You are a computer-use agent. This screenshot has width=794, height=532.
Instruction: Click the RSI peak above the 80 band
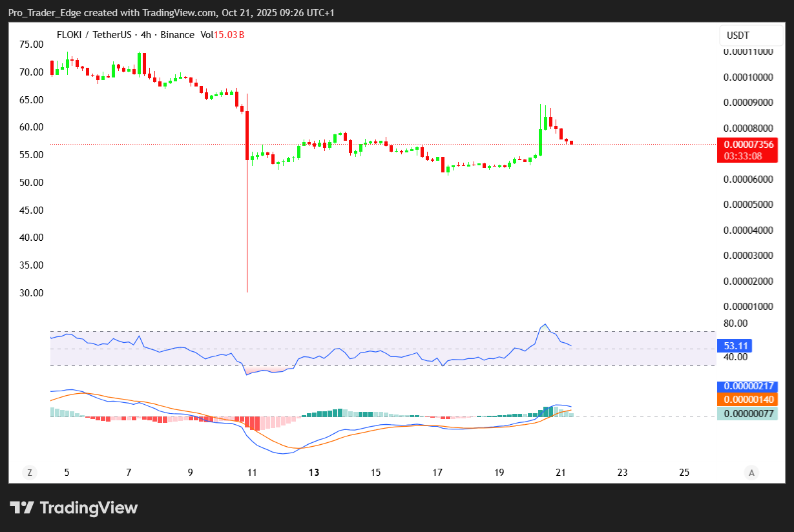pyautogui.click(x=545, y=325)
